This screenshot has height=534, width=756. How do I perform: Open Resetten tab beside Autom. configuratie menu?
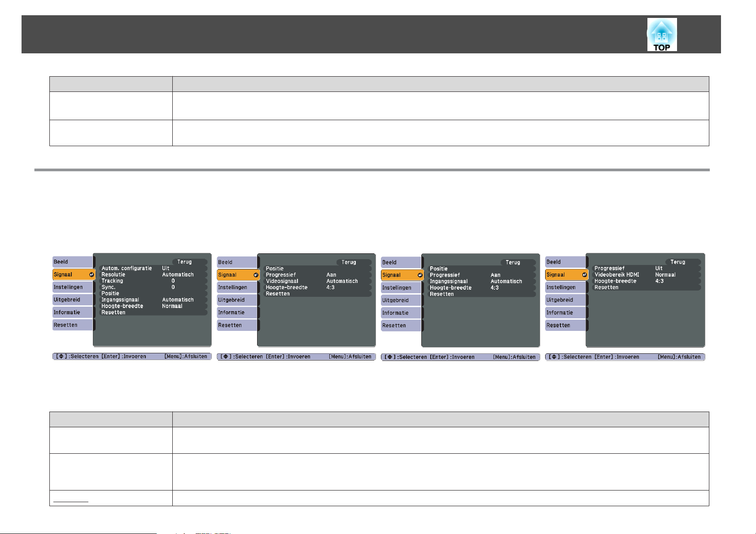click(x=73, y=325)
